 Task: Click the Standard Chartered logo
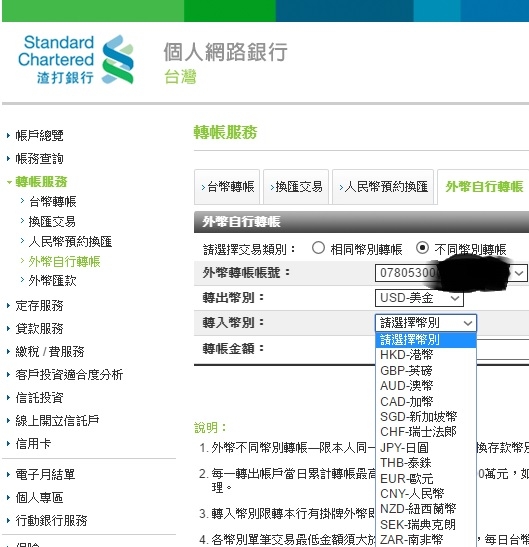coord(76,59)
